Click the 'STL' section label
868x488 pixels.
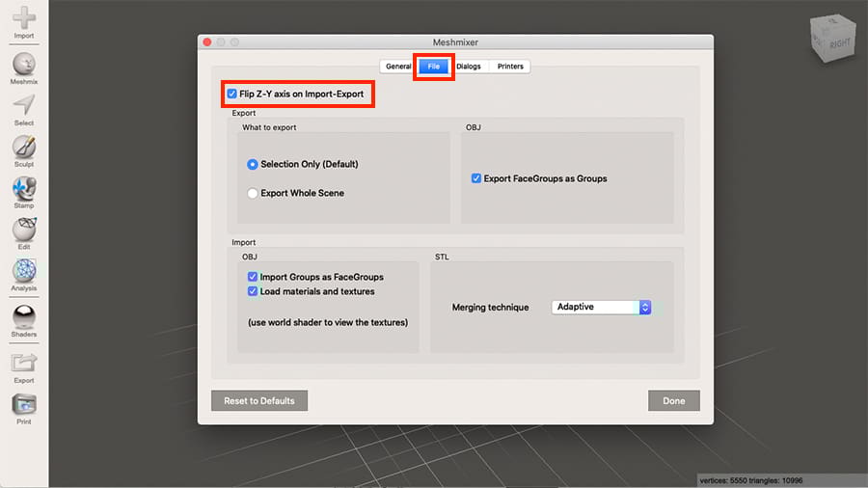point(442,257)
